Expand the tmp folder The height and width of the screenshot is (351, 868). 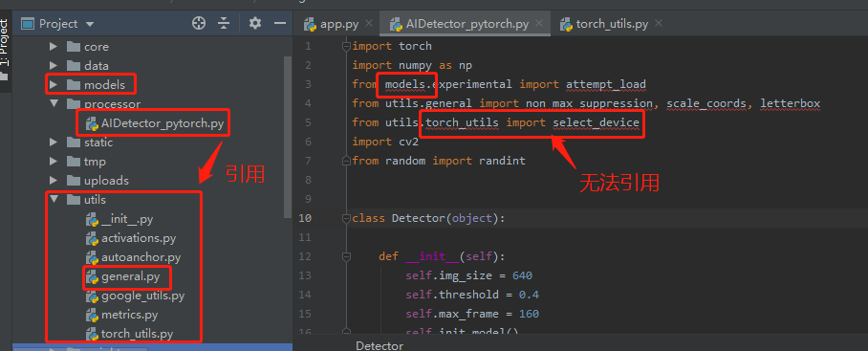coord(54,162)
